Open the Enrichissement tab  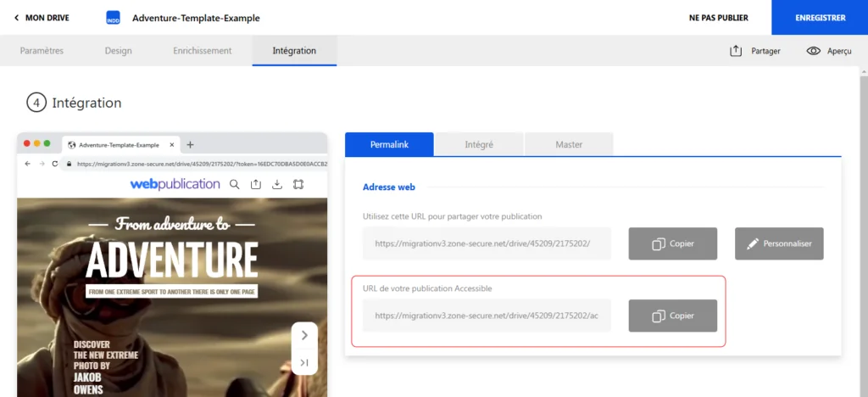click(x=202, y=50)
